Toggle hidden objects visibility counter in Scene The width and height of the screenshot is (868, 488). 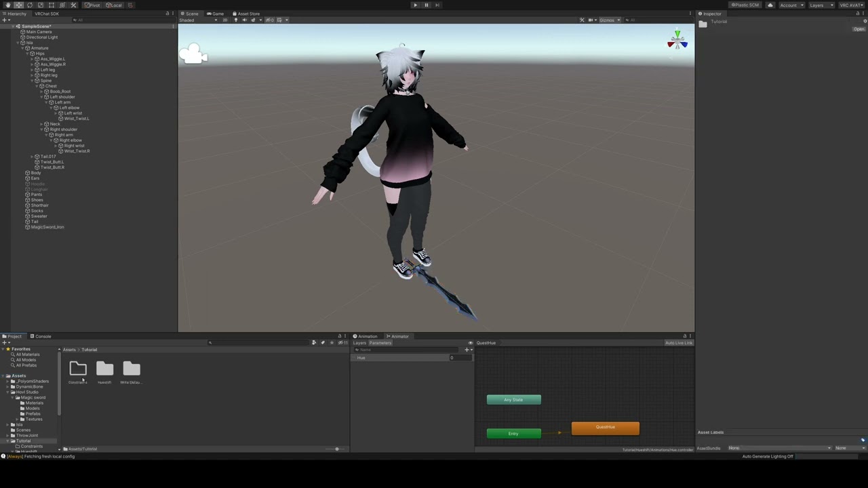(x=270, y=20)
